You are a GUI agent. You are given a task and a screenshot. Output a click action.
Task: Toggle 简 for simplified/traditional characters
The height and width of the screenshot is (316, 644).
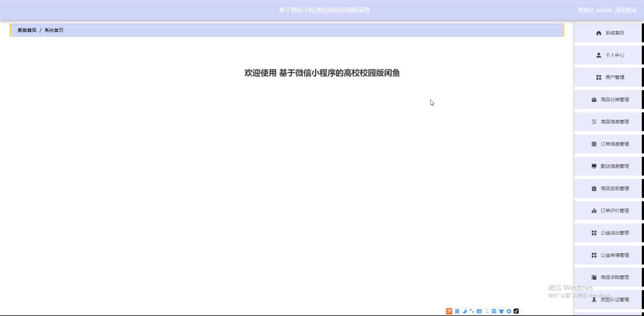pos(493,312)
